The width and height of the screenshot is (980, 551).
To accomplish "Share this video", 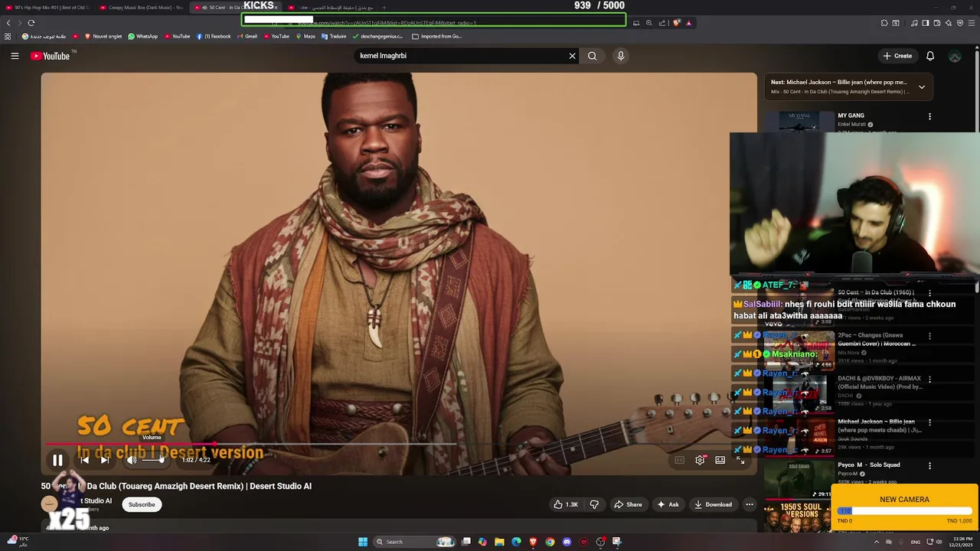I will point(628,504).
